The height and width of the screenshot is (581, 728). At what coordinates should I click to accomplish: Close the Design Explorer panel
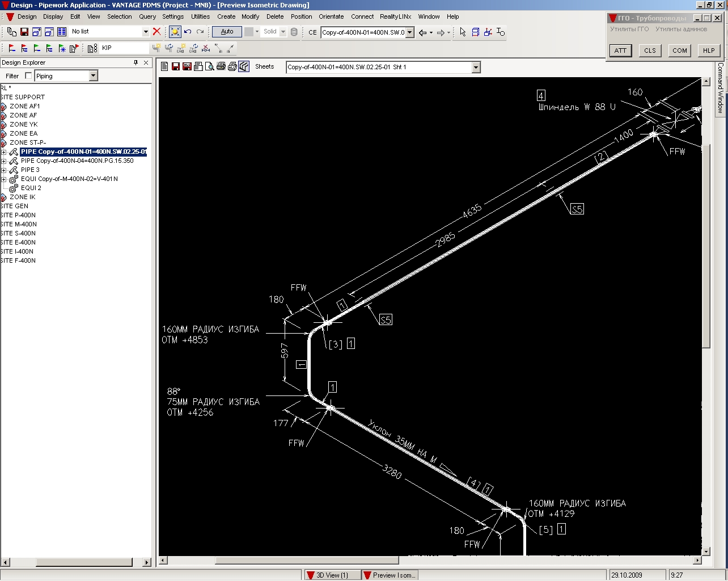(146, 62)
